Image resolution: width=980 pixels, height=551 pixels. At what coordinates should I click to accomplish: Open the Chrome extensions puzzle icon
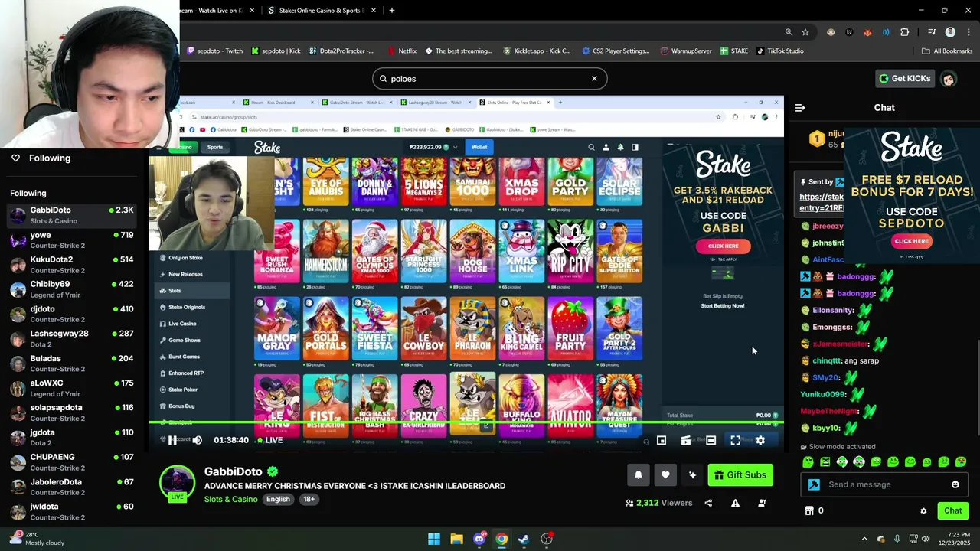(x=905, y=32)
